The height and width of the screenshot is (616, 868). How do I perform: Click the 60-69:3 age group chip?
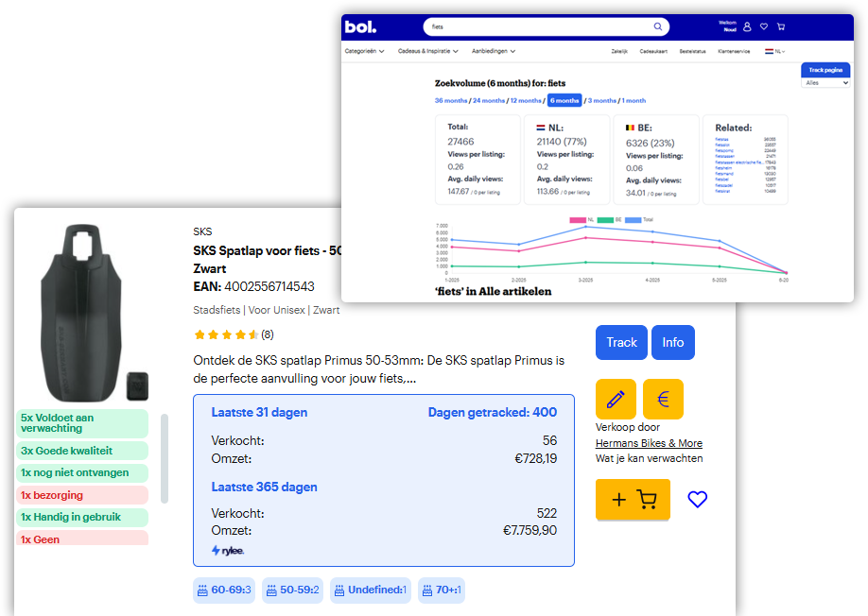click(x=224, y=590)
